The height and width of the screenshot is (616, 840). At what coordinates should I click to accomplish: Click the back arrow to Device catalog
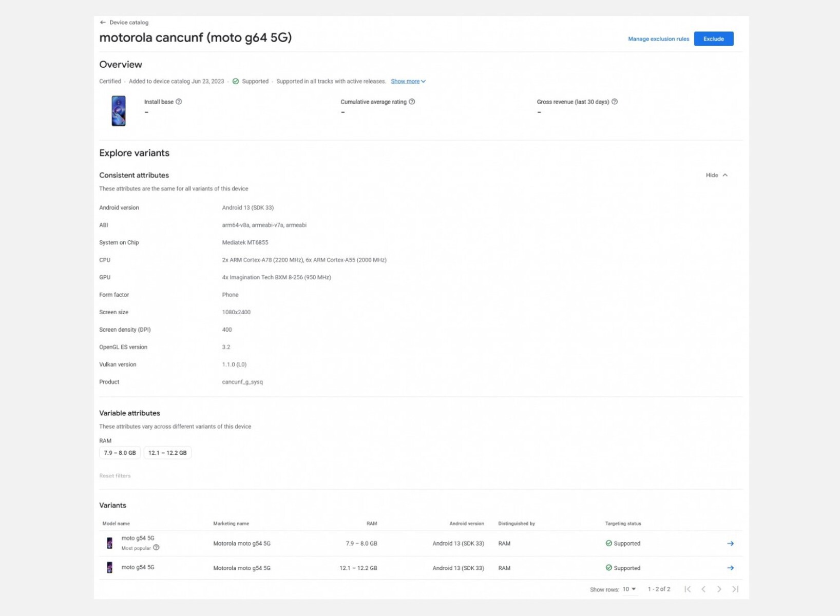103,23
